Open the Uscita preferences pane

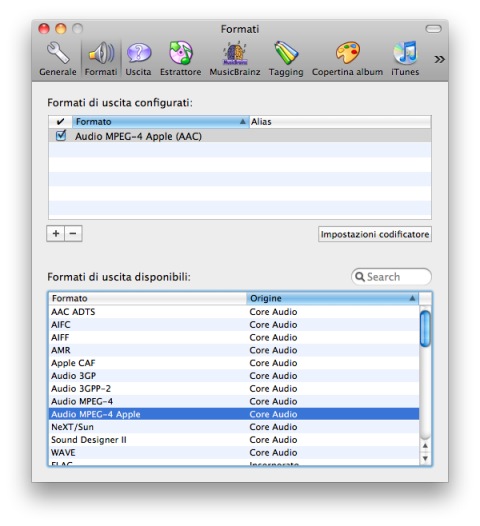pyautogui.click(x=138, y=59)
